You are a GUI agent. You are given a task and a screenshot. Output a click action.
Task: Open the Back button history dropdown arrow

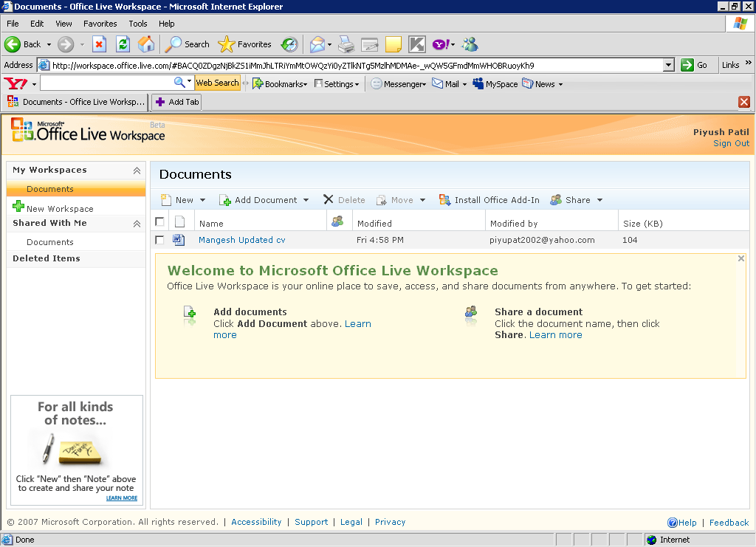[x=49, y=45]
